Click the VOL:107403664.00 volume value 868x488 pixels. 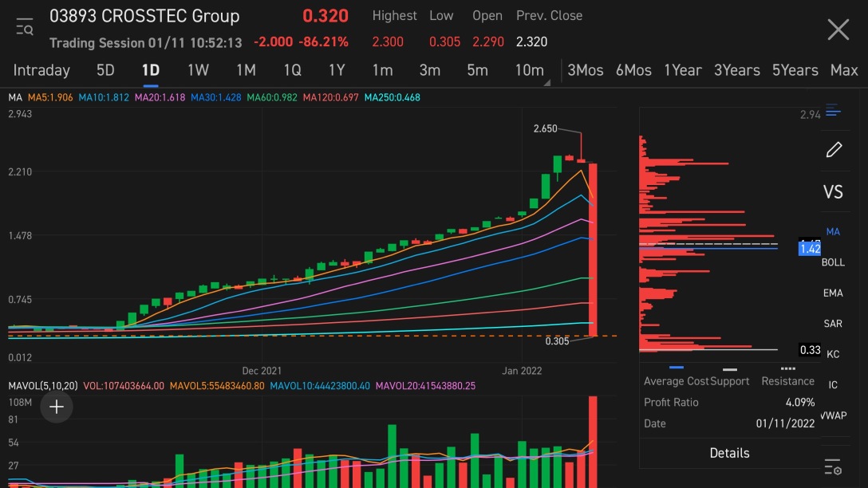[x=124, y=386]
